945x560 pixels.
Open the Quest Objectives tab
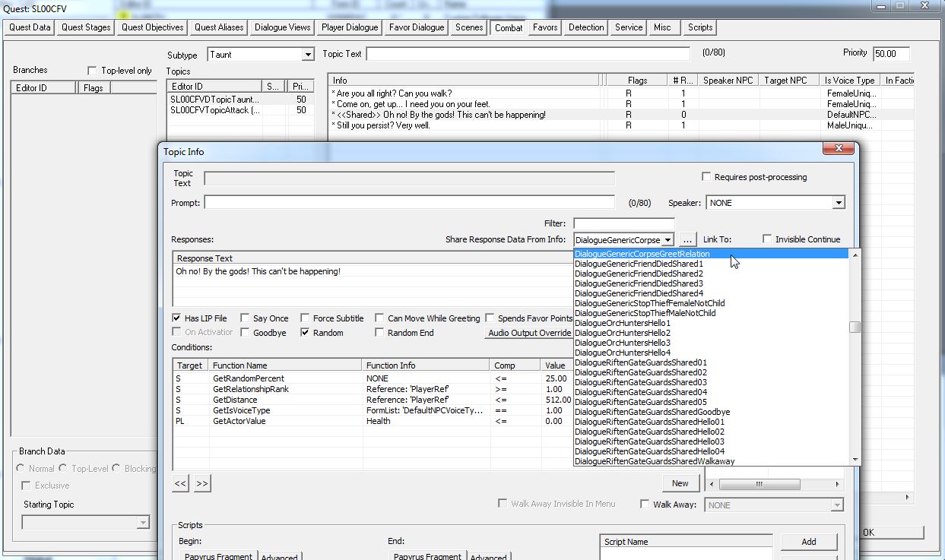(x=153, y=27)
